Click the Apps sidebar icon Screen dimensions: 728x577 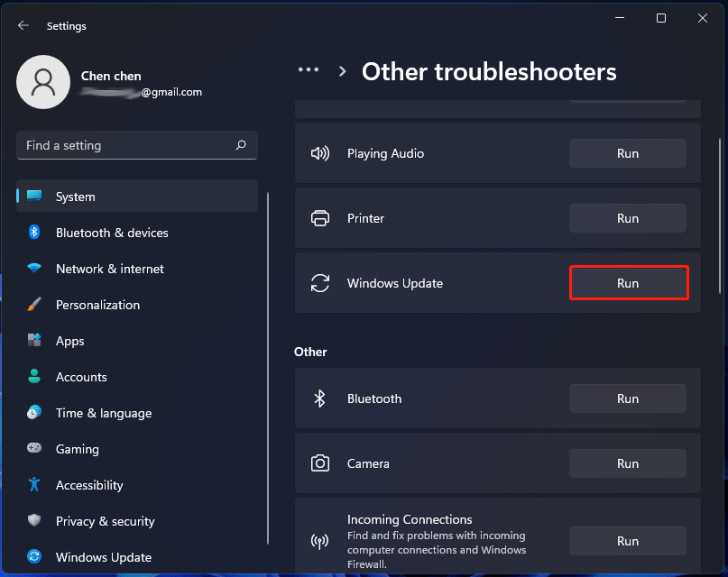(34, 340)
